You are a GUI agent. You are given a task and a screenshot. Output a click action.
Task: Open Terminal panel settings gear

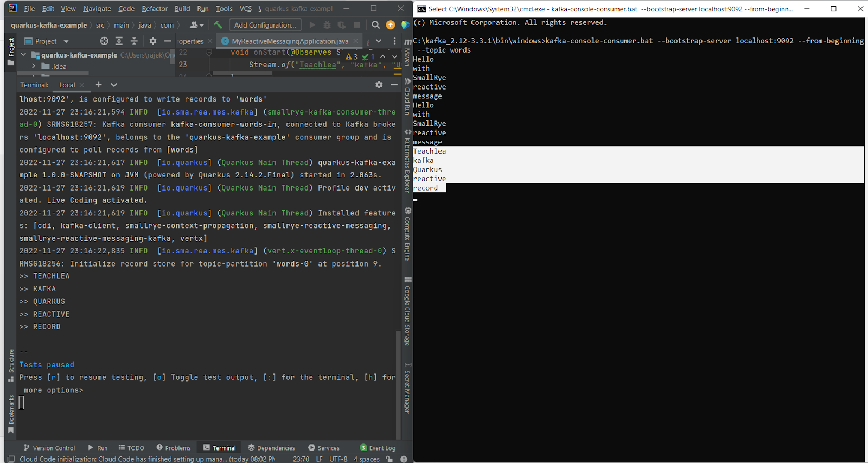(379, 85)
